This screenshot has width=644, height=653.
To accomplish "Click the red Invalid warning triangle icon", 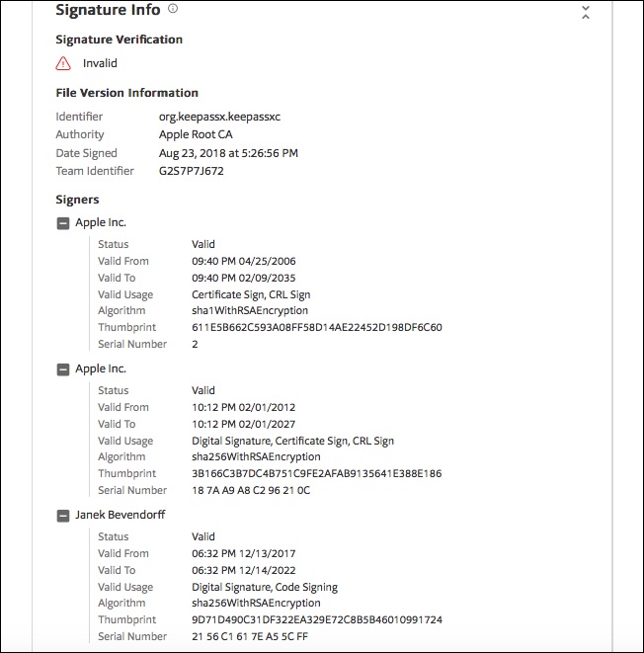I will click(63, 63).
